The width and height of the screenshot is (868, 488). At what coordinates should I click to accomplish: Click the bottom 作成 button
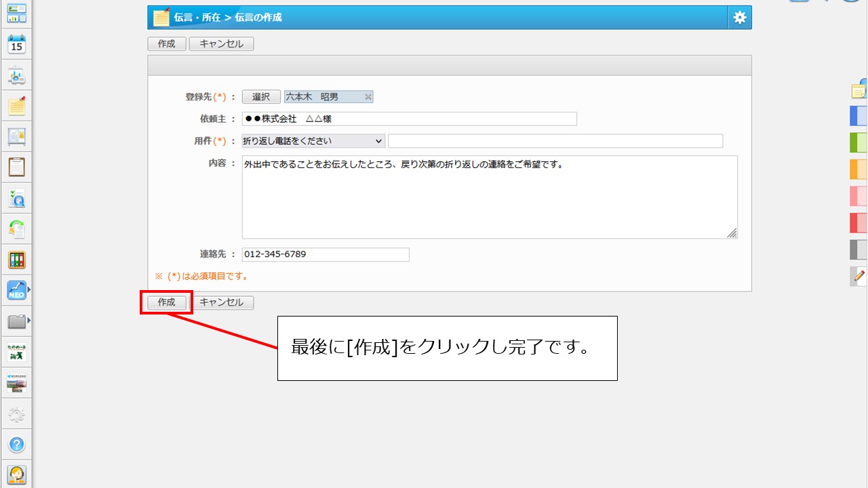click(166, 303)
